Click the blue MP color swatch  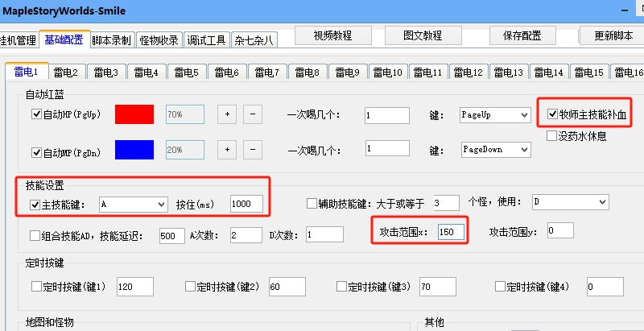134,150
